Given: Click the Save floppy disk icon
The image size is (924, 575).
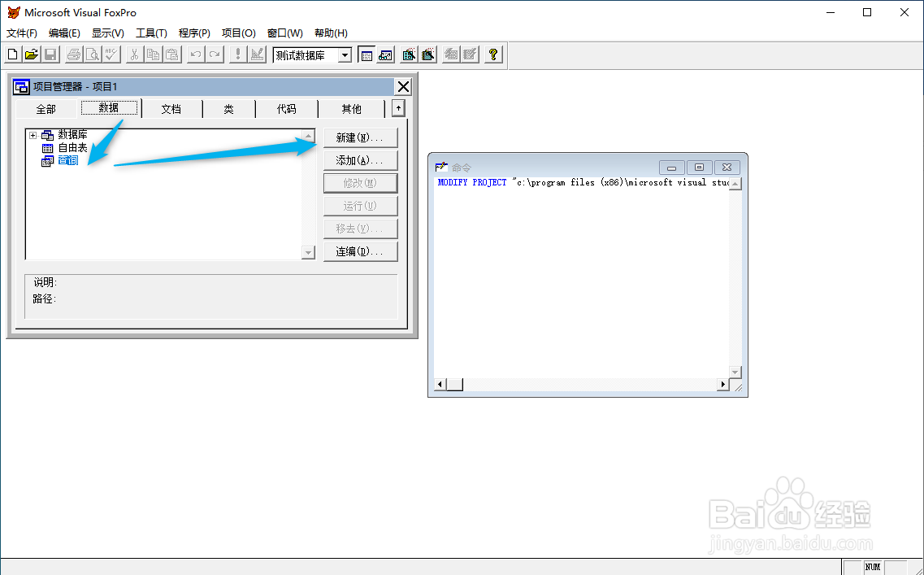Looking at the screenshot, I should 50,54.
